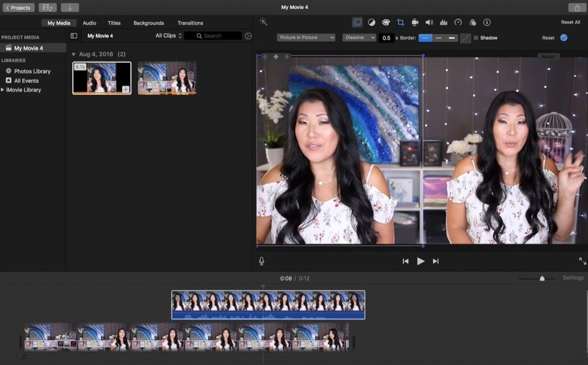Switch to the My Media tab
Image resolution: width=588 pixels, height=365 pixels.
coord(59,23)
